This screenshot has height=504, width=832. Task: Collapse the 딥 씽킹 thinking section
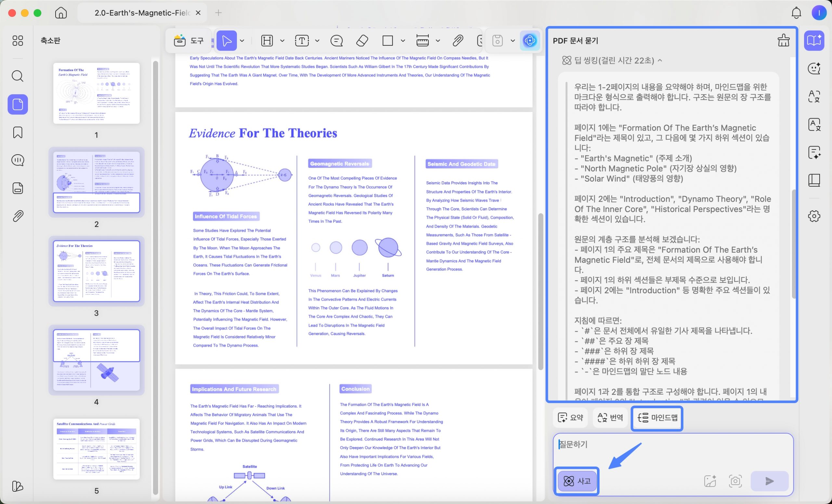[x=660, y=60]
